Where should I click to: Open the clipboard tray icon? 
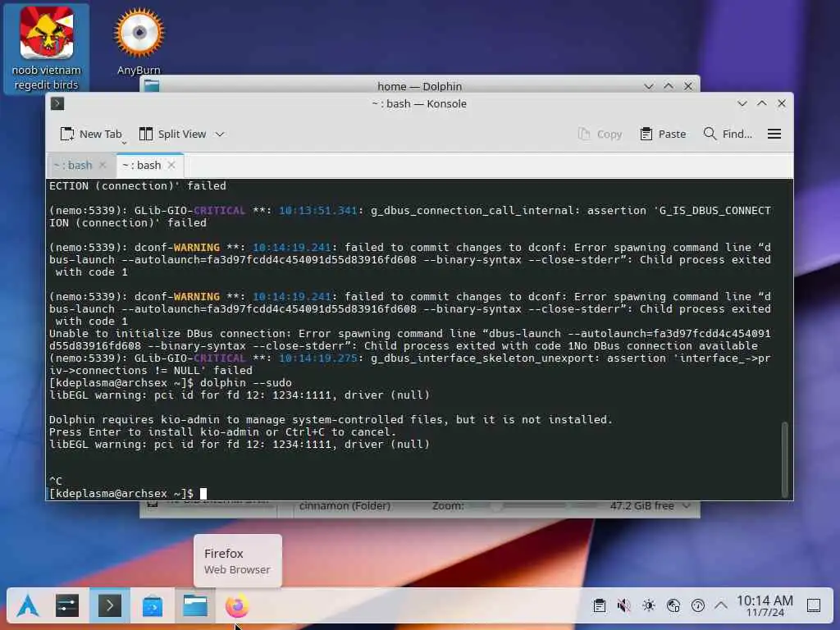tap(600, 606)
